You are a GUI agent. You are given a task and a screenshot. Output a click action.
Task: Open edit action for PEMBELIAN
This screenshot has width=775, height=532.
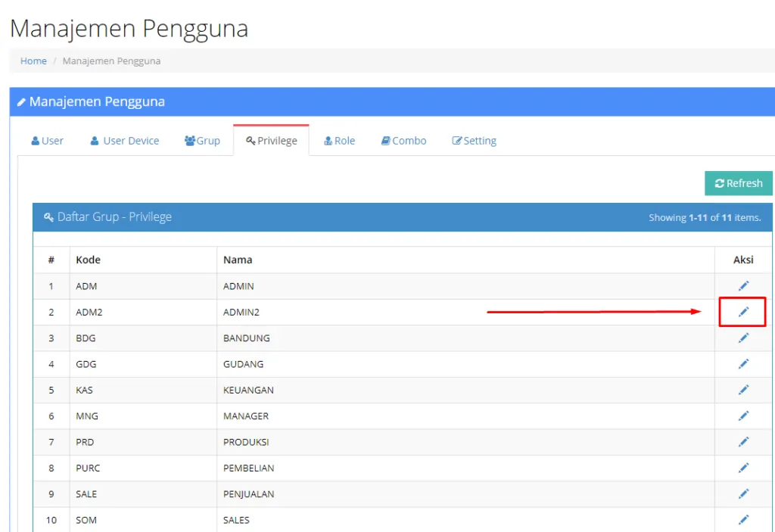(743, 468)
